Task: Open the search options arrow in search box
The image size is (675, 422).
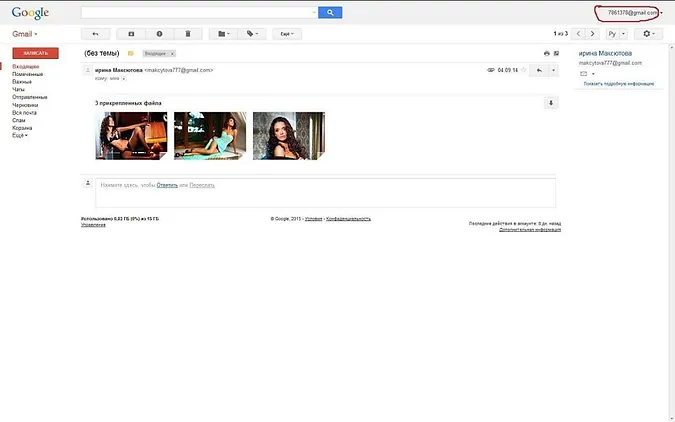Action: point(314,12)
